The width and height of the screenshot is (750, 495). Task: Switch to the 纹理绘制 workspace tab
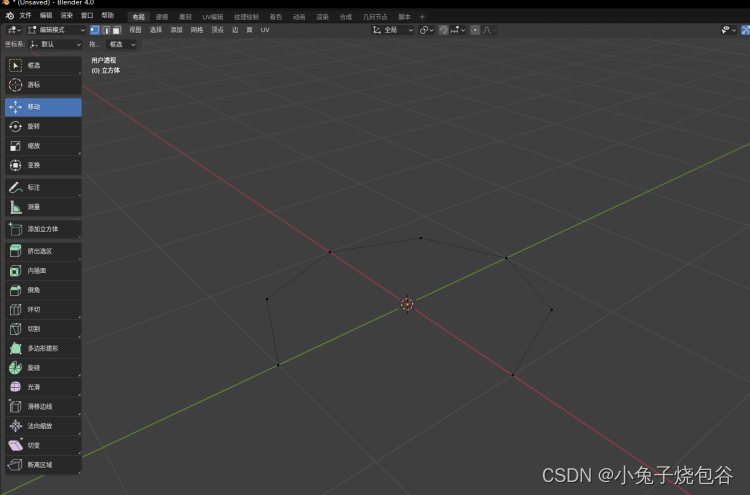tap(246, 17)
